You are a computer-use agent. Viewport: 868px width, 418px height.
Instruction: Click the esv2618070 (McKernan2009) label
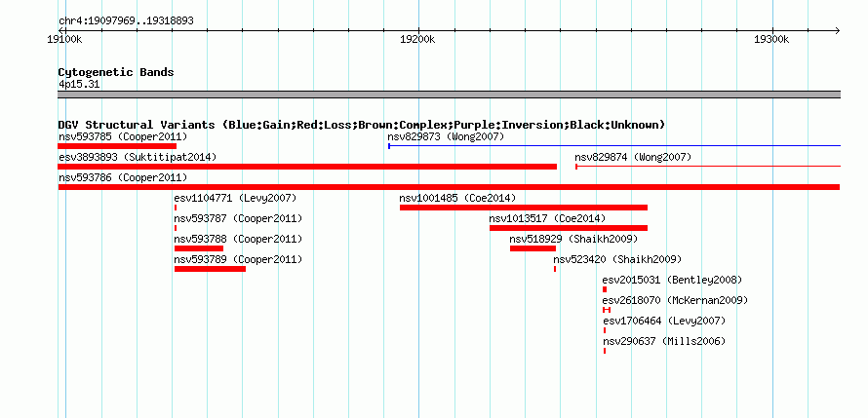(x=675, y=300)
